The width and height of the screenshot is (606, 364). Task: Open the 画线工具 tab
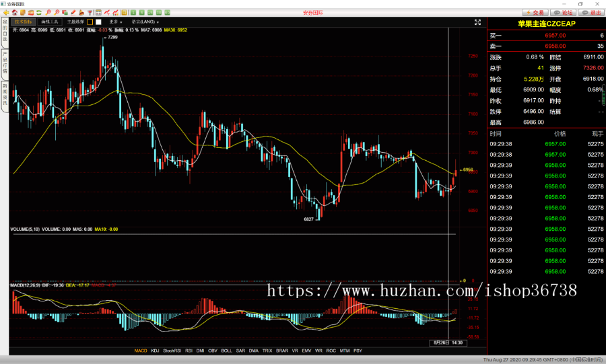(x=50, y=22)
